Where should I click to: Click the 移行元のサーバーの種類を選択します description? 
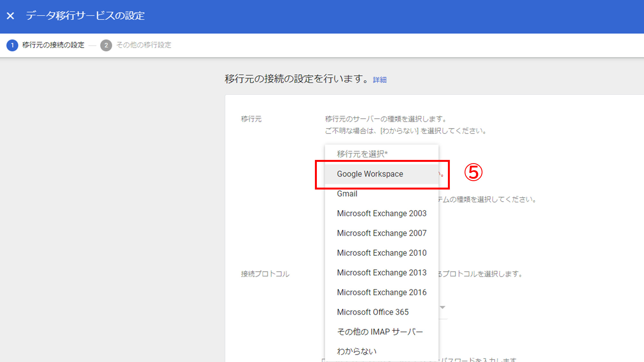click(386, 119)
